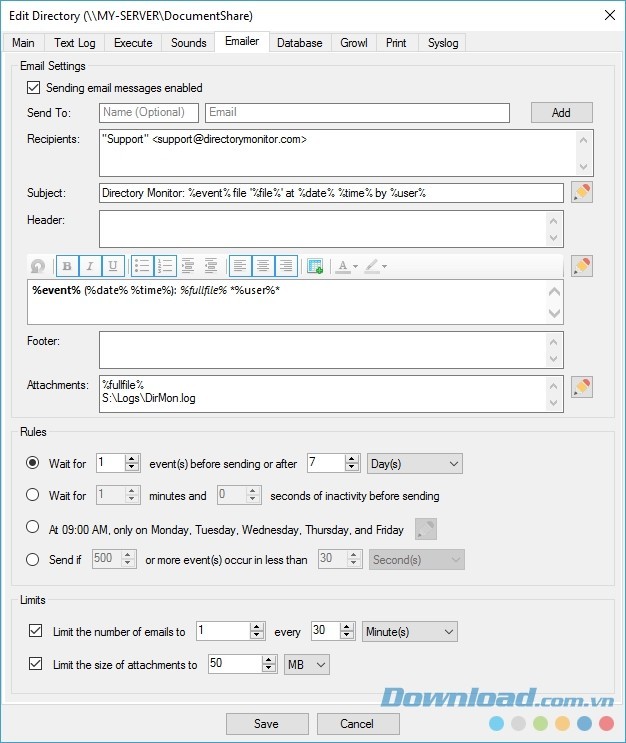The width and height of the screenshot is (626, 743).
Task: Open the MB size unit dropdown
Action: (307, 665)
